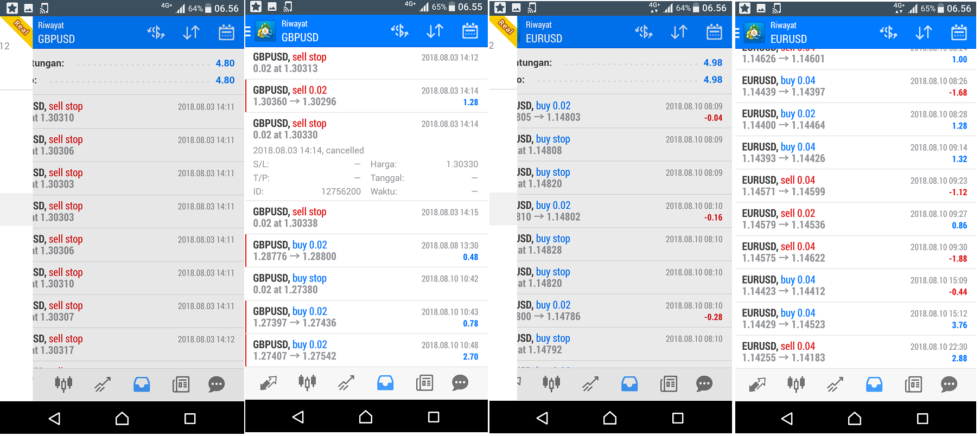This screenshot has height=436, width=980.
Task: Select the sell stop row at 1.30317
Action: click(138, 344)
